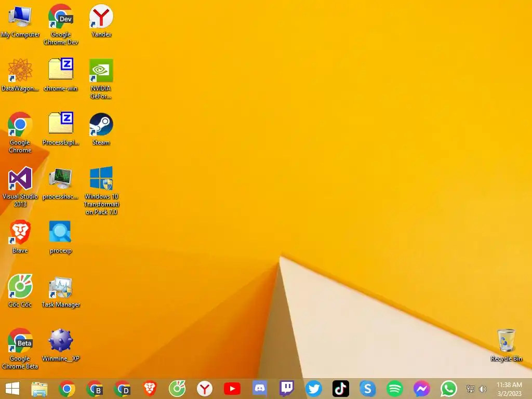
Task: Open Twitter from the taskbar
Action: [x=313, y=389]
